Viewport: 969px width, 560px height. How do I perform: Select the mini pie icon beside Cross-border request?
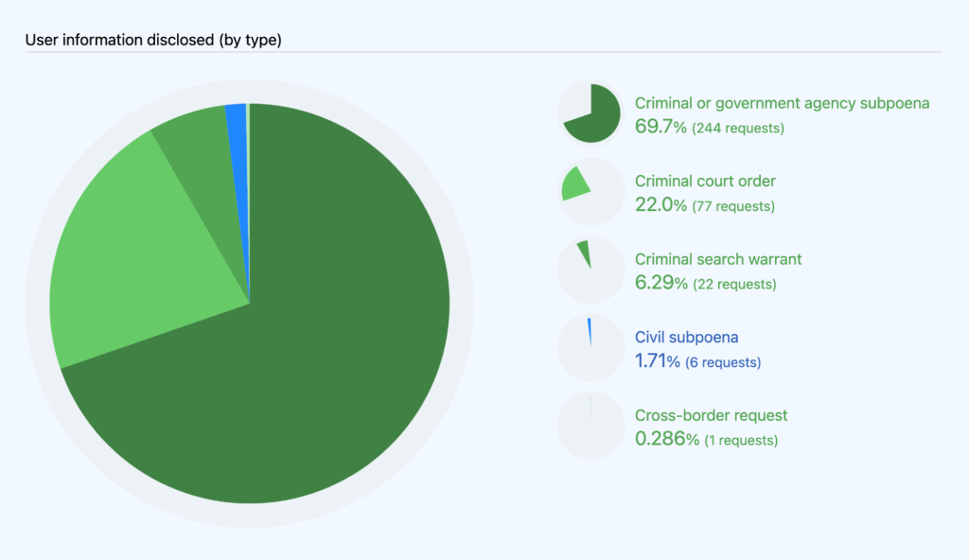point(590,426)
